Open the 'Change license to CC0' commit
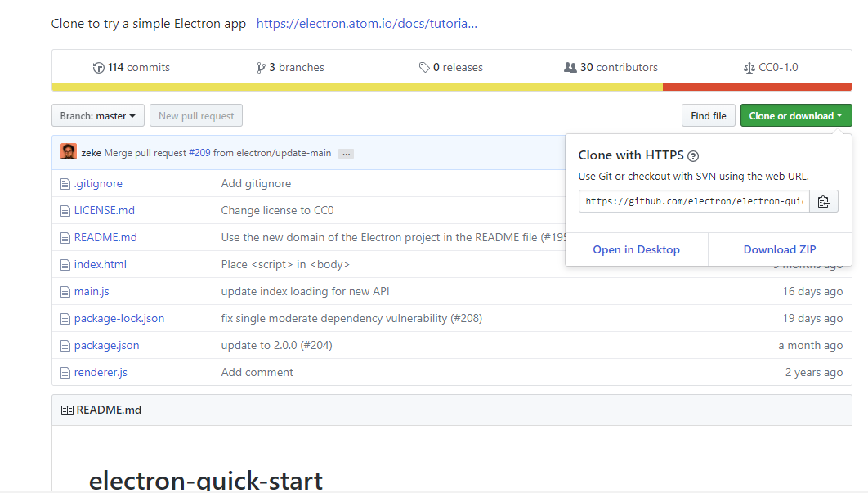 point(277,210)
